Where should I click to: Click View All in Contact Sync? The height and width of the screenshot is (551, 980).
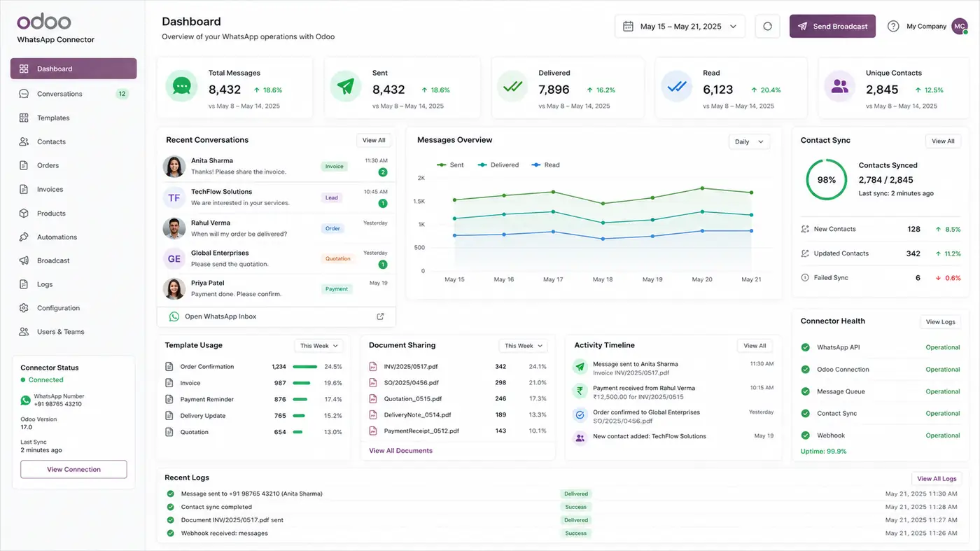943,141
